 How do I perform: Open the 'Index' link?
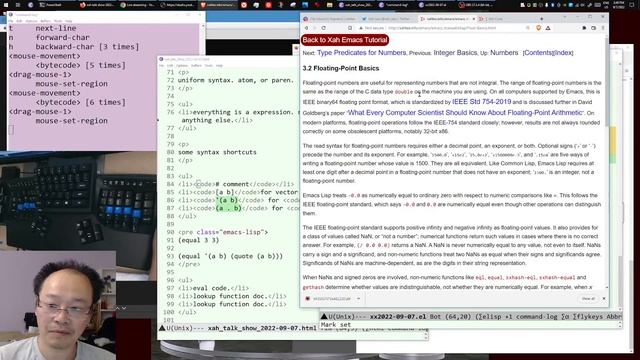point(564,53)
